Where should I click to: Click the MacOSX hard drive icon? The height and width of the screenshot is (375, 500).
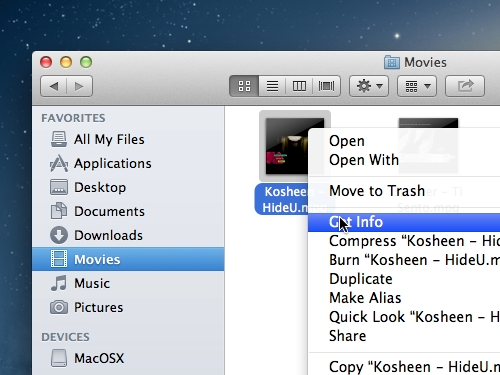click(x=59, y=358)
